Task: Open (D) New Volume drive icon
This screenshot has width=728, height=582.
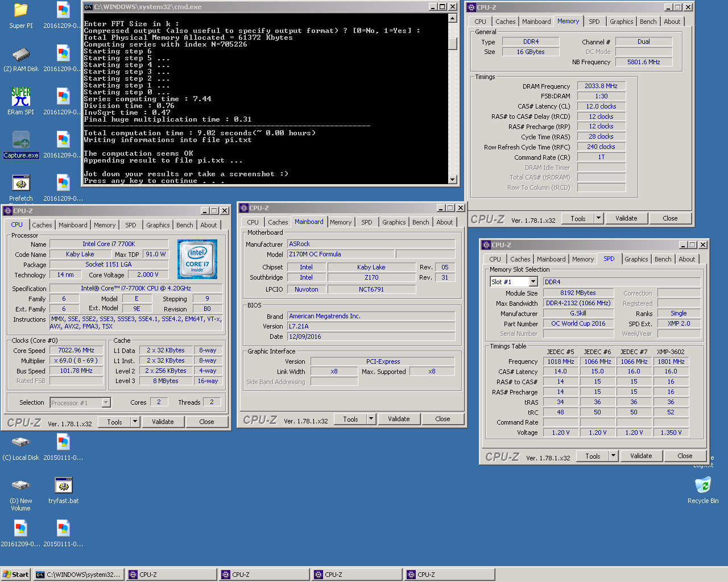Action: (21, 486)
